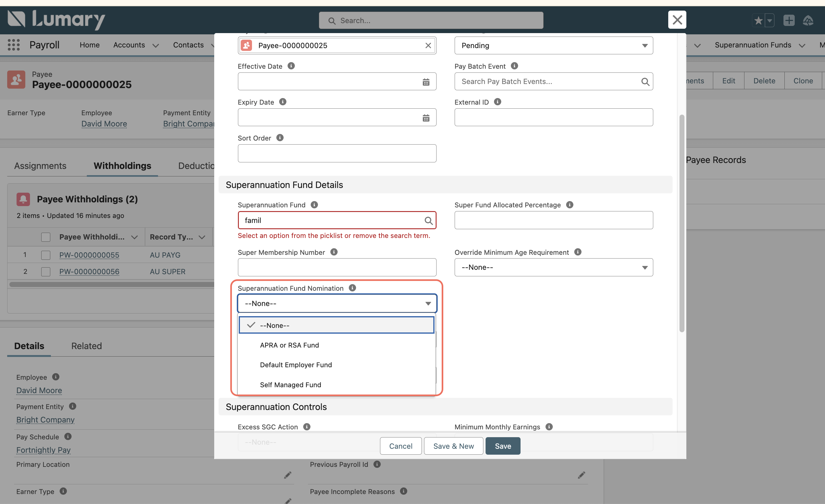Show info tooltip for Sort Order
This screenshot has width=825, height=504.
click(280, 138)
